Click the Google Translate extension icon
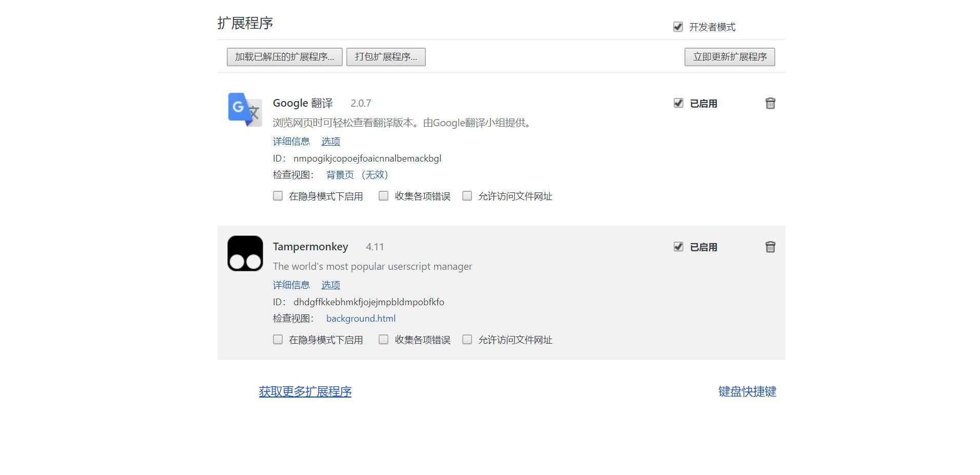The height and width of the screenshot is (475, 980). [245, 109]
